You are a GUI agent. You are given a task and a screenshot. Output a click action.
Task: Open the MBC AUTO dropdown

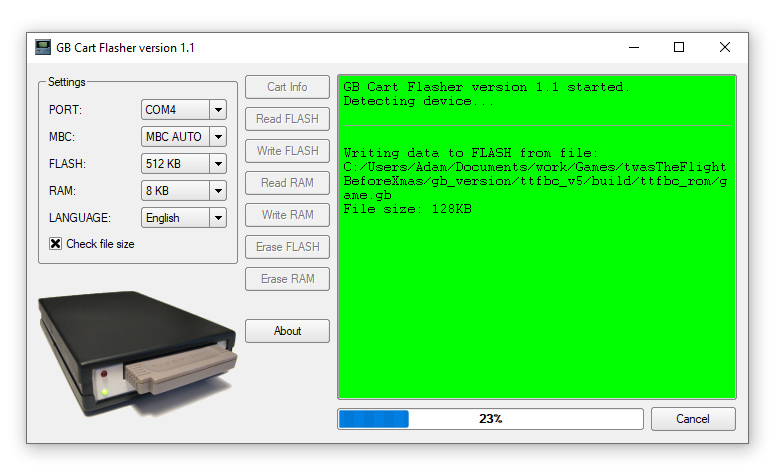pos(184,137)
